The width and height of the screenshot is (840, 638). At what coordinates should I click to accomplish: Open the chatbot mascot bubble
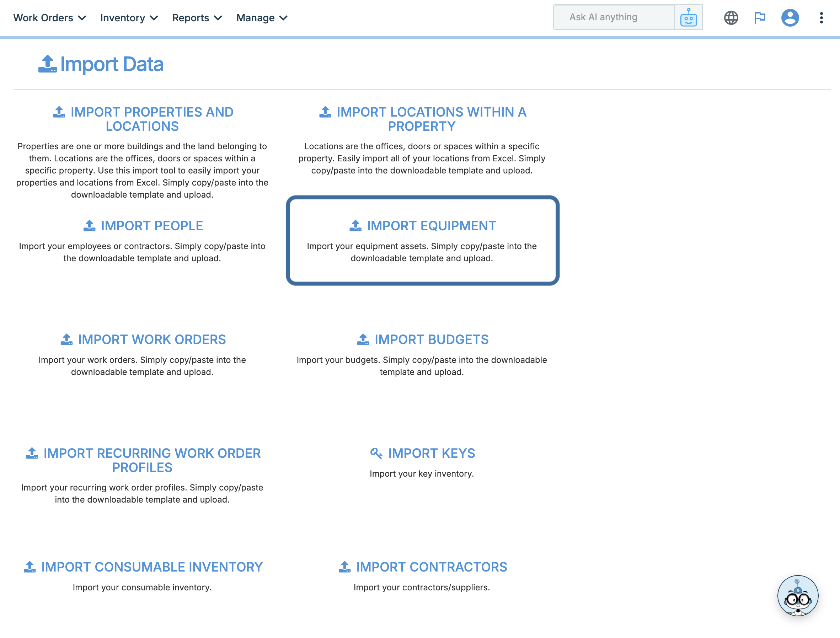coord(797,595)
